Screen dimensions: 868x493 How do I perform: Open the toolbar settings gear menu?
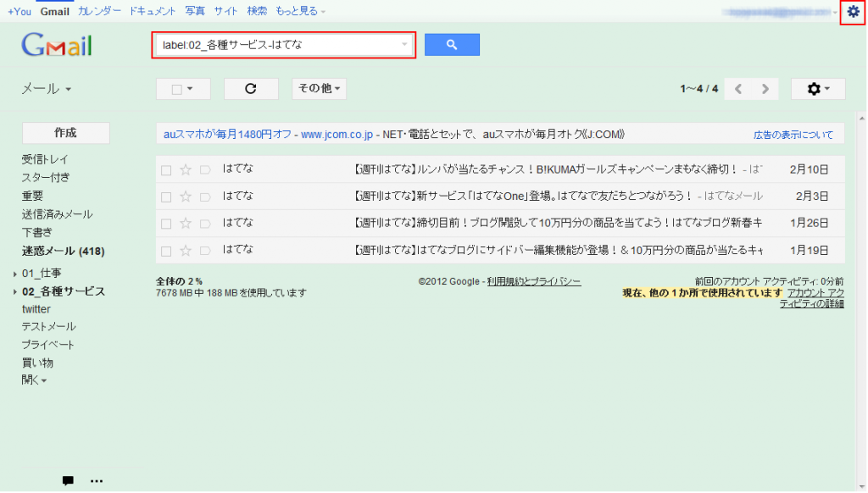point(816,88)
